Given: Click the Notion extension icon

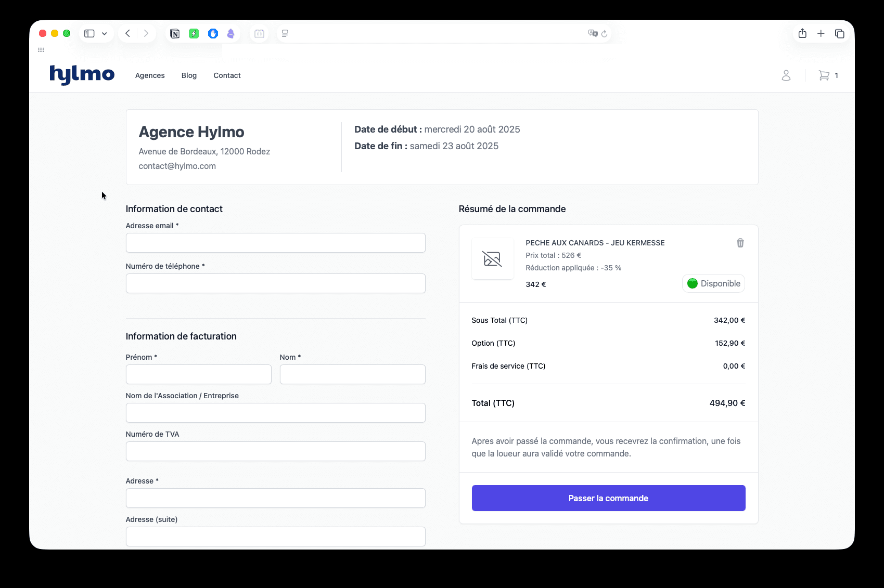Looking at the screenshot, I should tap(175, 34).
